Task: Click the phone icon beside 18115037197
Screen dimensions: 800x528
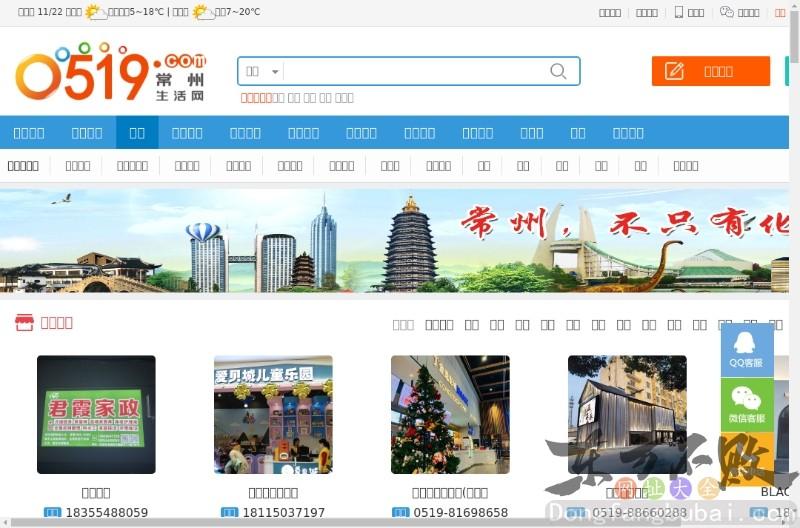Action: pyautogui.click(x=230, y=512)
